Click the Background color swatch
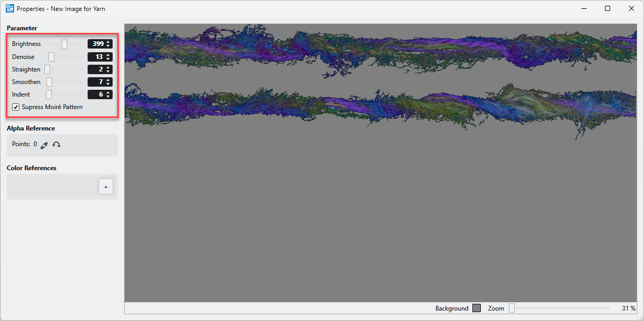The image size is (644, 321). coord(477,308)
